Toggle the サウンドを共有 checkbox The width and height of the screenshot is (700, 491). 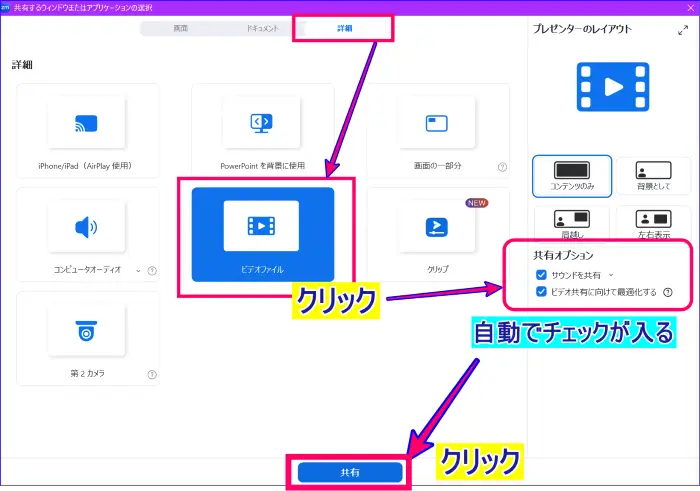(541, 275)
